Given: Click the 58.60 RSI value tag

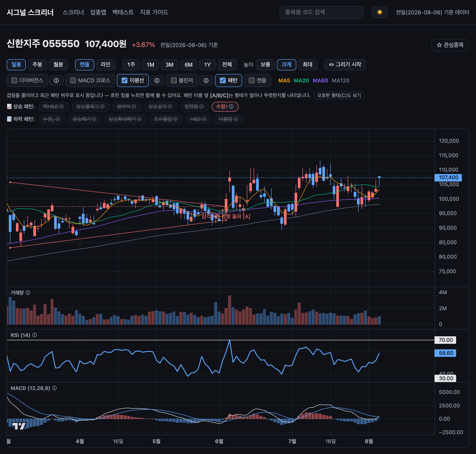Looking at the screenshot, I should [x=446, y=353].
